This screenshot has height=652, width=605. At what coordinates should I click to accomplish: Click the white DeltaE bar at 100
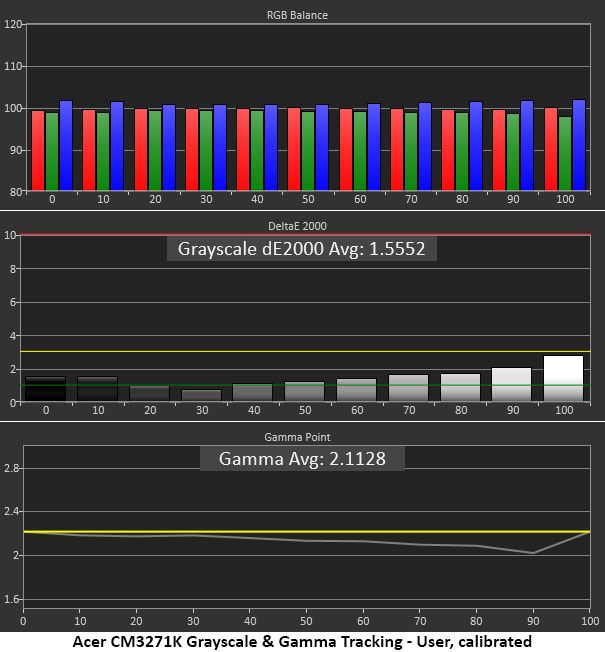coord(563,378)
